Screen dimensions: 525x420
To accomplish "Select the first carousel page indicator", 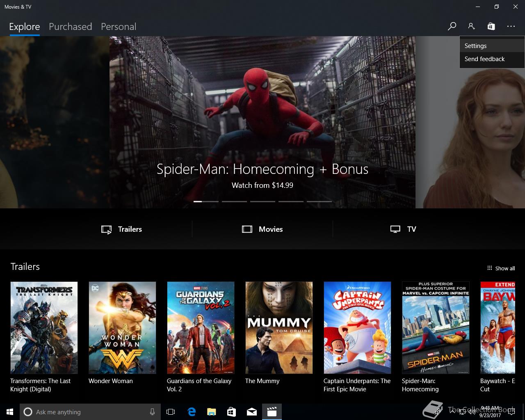I will pos(206,201).
